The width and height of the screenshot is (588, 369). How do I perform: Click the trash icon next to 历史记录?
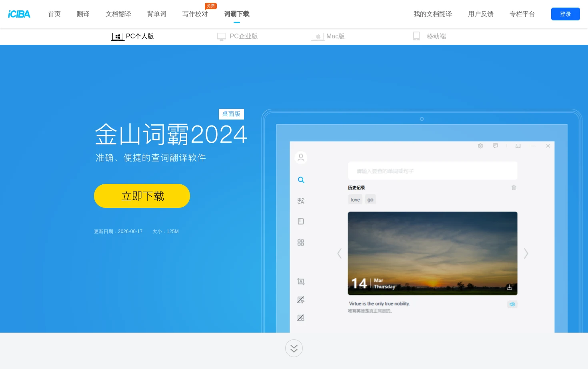point(514,187)
